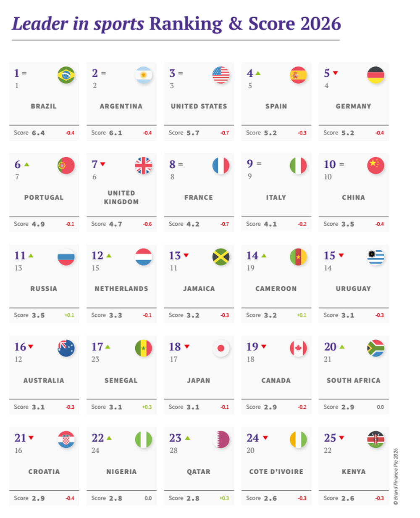
Task: Click the Argentina flag icon
Action: coord(143,75)
